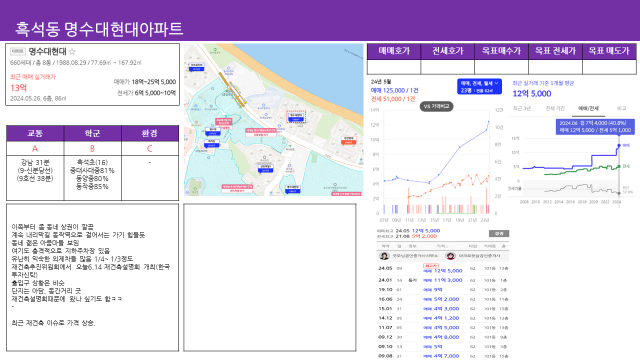This screenshot has width=640, height=360.
Task: Click the favorite star next to 명수대현대
Action: (x=72, y=51)
